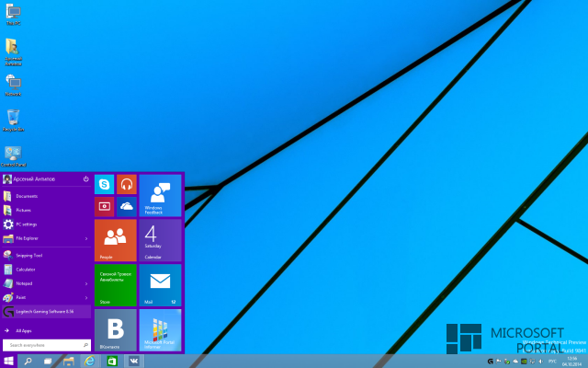Screen dimensions: 588x368
Task: Open File Explorer on taskbar
Action: coord(69,362)
